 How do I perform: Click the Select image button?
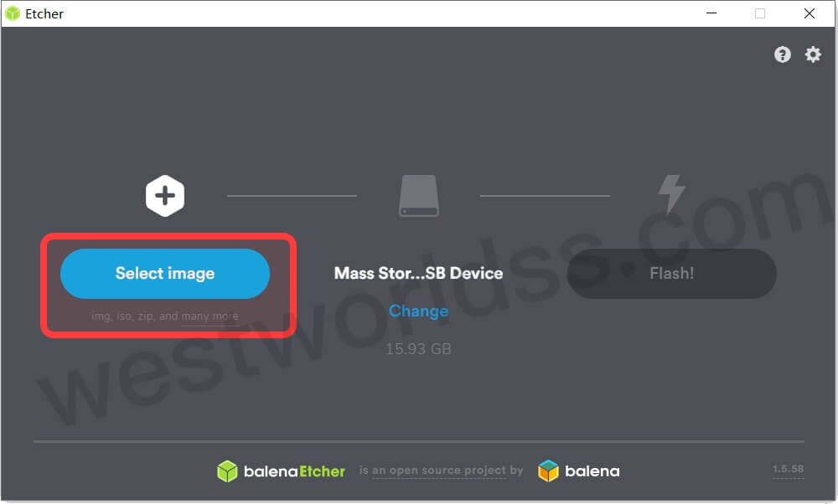pyautogui.click(x=165, y=274)
